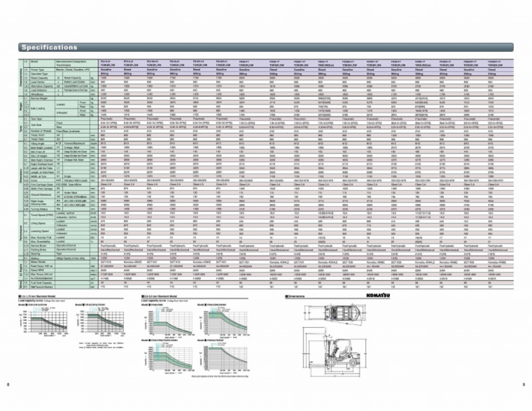Viewport: 532px width, 411px height.
Task: Click the Tyre Type row label
Action: tap(37, 119)
